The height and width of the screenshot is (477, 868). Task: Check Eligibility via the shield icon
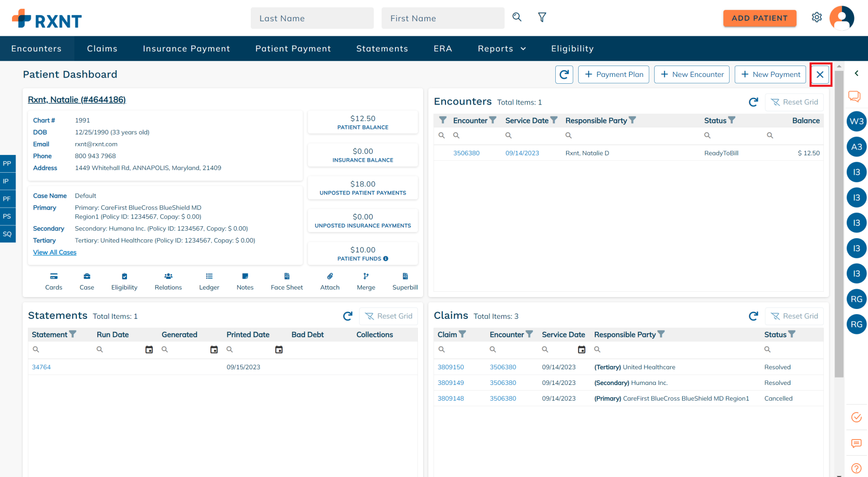(124, 281)
